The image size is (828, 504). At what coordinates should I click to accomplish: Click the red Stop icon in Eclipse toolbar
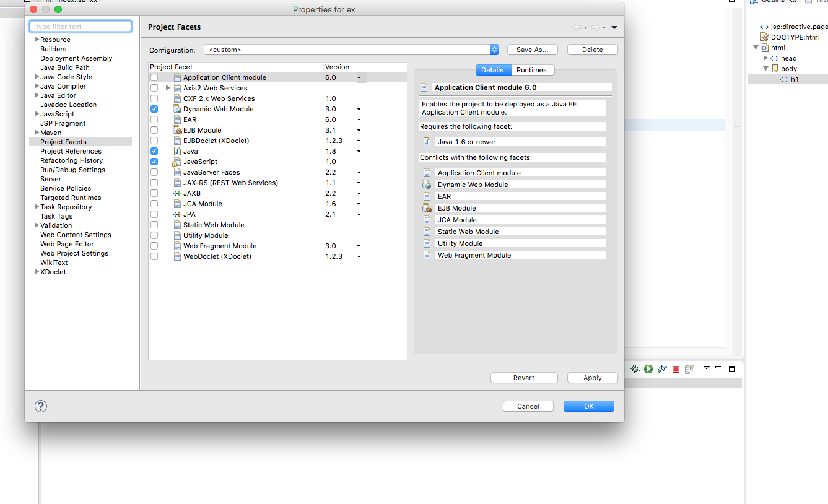click(x=676, y=370)
